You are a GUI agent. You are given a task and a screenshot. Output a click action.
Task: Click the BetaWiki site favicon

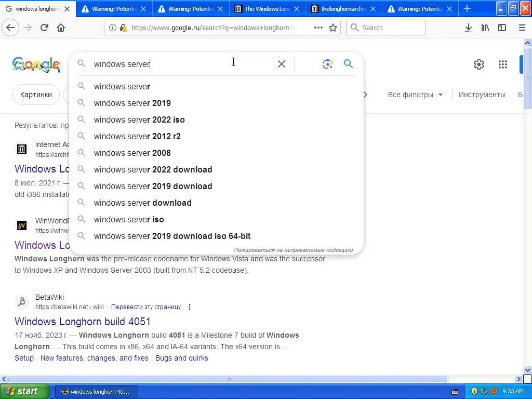22,301
